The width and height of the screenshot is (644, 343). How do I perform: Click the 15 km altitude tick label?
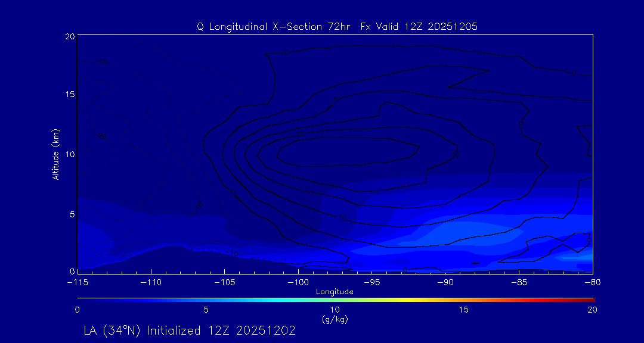click(x=69, y=95)
